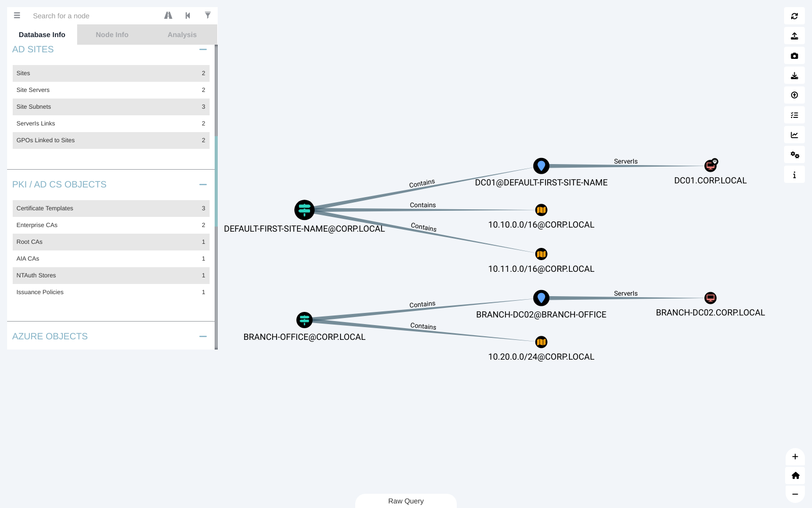Image resolution: width=812 pixels, height=508 pixels.
Task: Click the ServerIs edge label to DC01.CORP.LOCAL
Action: point(626,162)
